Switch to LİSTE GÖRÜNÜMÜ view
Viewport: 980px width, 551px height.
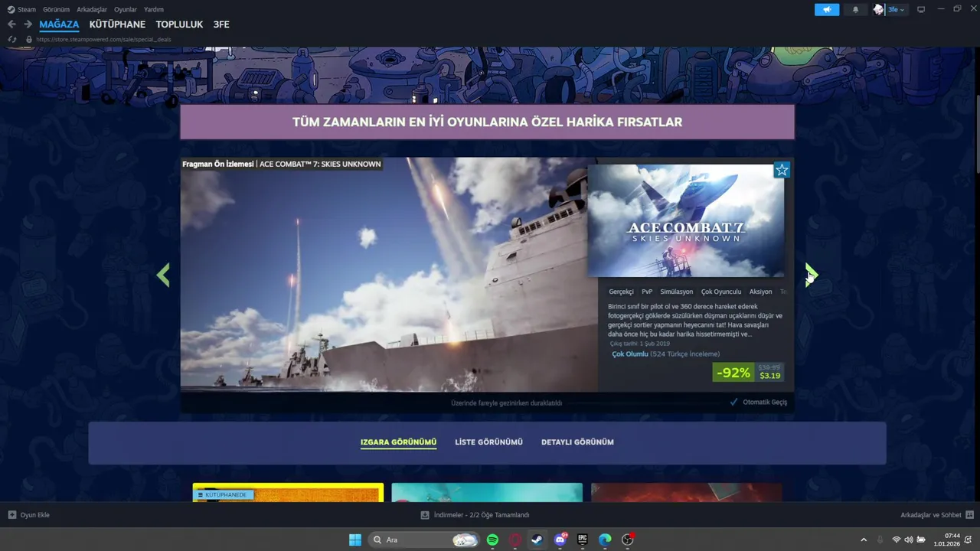click(x=488, y=442)
